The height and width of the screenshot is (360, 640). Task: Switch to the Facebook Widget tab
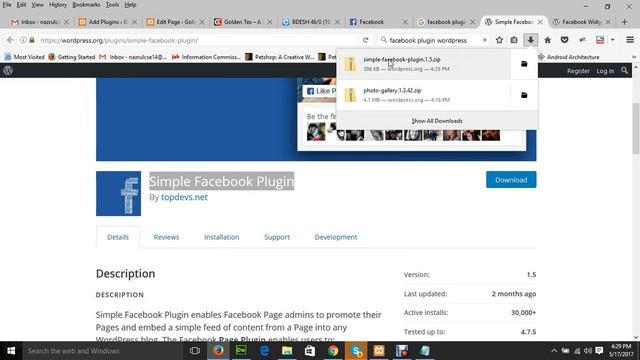pos(582,22)
